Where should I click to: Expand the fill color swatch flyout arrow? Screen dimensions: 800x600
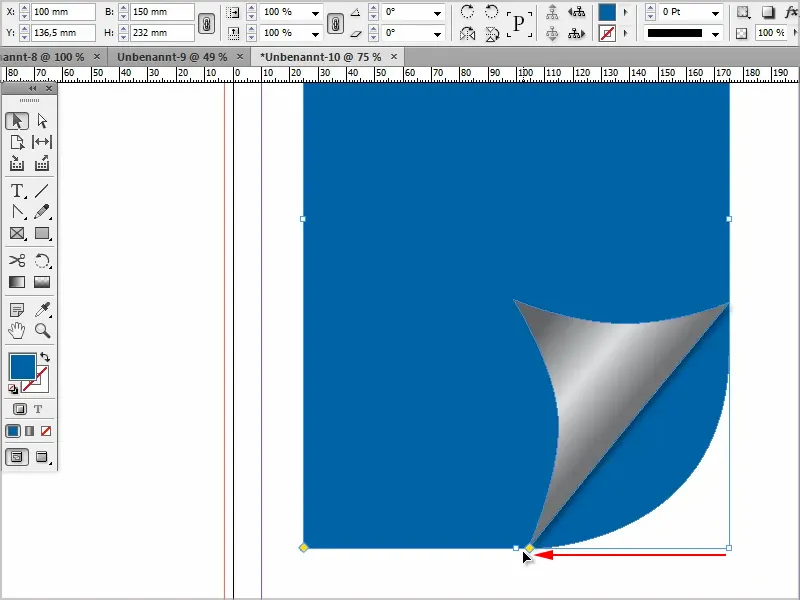pyautogui.click(x=626, y=12)
